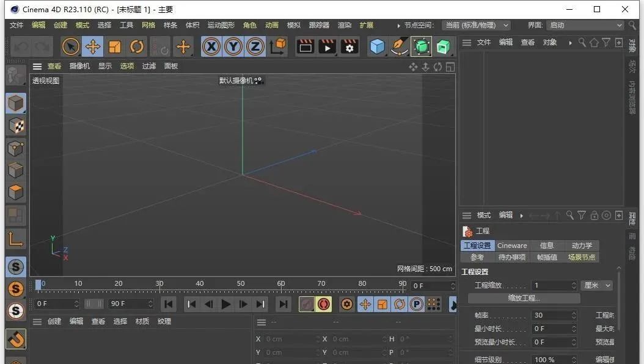Click the preview range slider bar
The image size is (644, 364).
(93, 304)
